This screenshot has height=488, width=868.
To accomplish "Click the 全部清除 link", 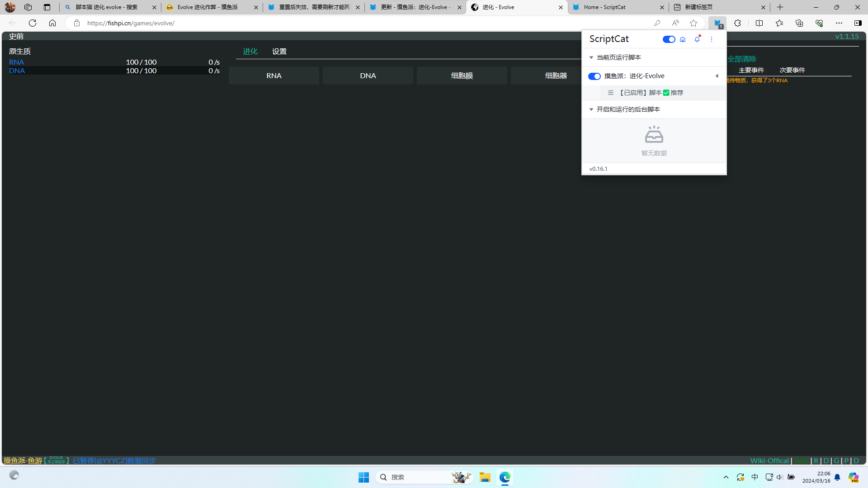I will coord(741,59).
